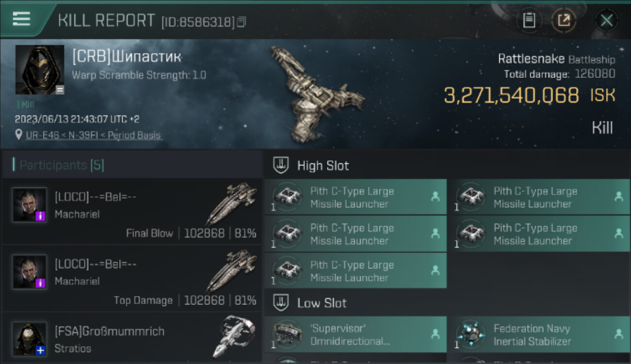Collapse the High Slot section

[x=282, y=165]
